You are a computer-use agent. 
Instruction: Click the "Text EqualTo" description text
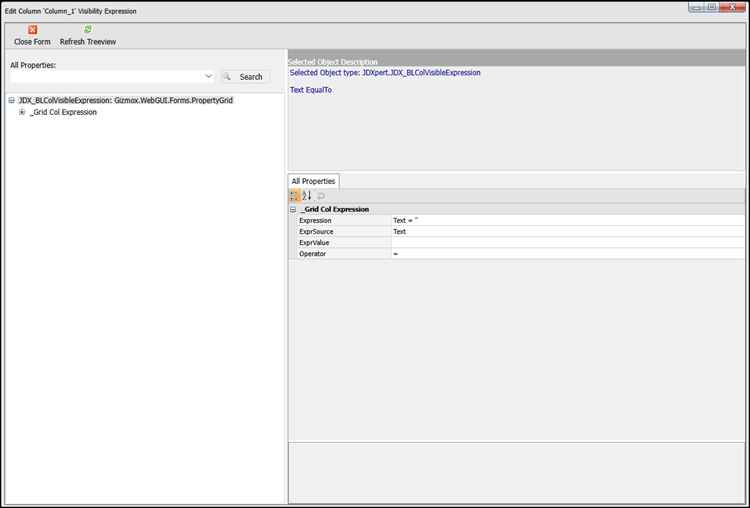[x=310, y=90]
